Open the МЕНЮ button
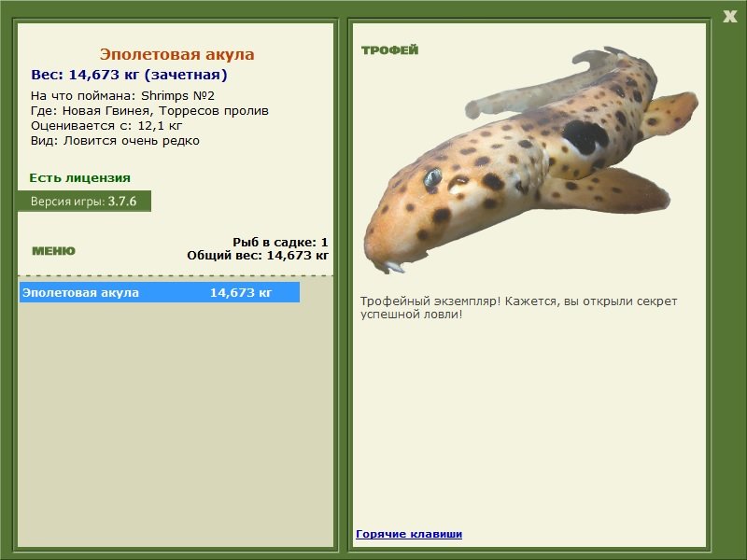This screenshot has height=560, width=747. (x=53, y=251)
